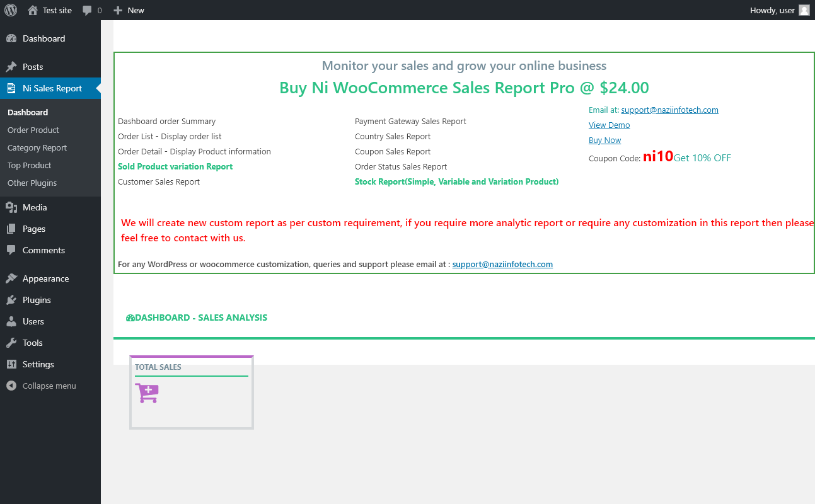This screenshot has height=504, width=815.
Task: Click the dashboard icon beside Sales Analysis heading
Action: click(130, 318)
